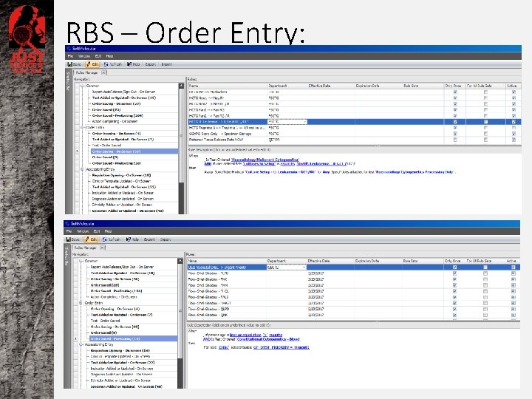
Task: Click the 'CP_DTST_PRIORITY = Urgent' link
Action: [x=282, y=347]
